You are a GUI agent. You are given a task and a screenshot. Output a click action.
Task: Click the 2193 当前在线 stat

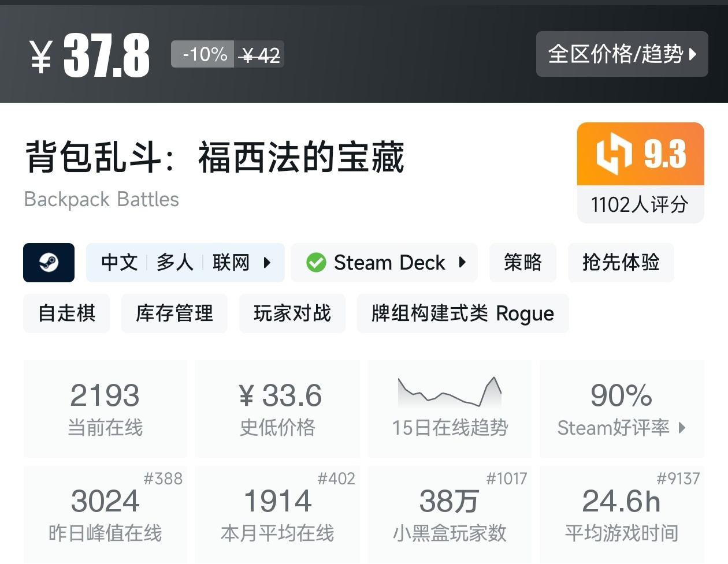click(x=105, y=409)
